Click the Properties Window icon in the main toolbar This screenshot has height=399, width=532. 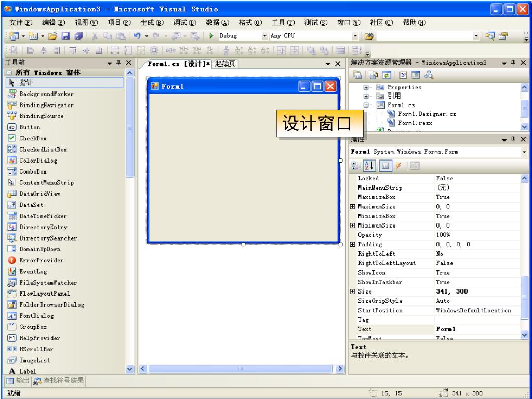(503, 36)
